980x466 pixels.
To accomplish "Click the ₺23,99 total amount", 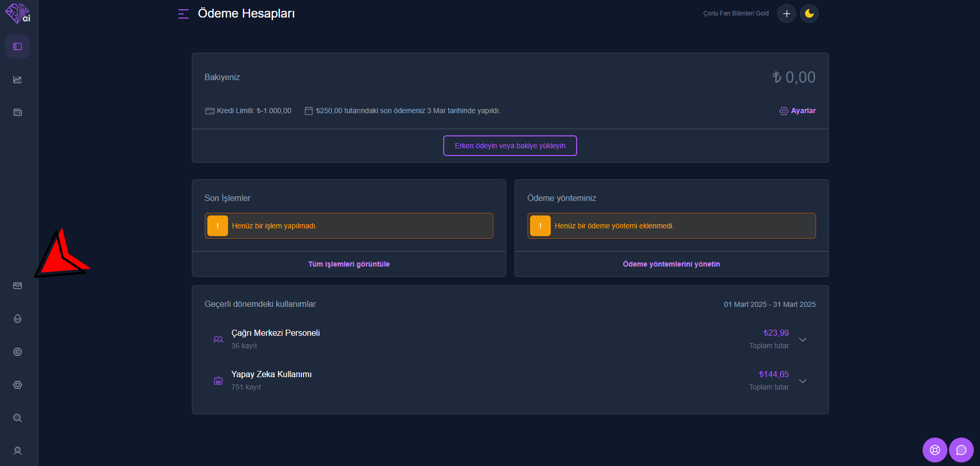I will [776, 333].
